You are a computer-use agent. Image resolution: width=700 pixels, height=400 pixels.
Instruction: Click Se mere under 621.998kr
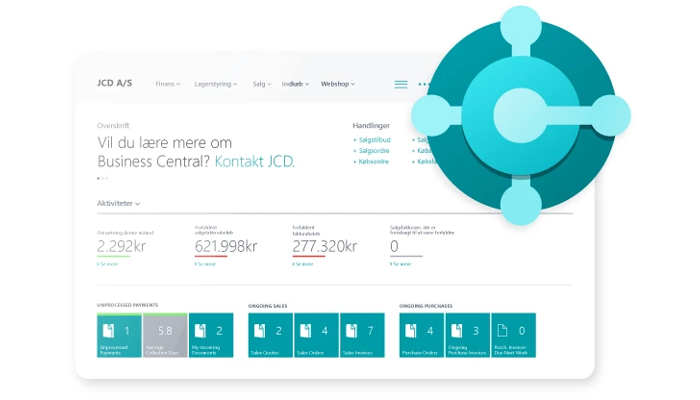pos(205,264)
